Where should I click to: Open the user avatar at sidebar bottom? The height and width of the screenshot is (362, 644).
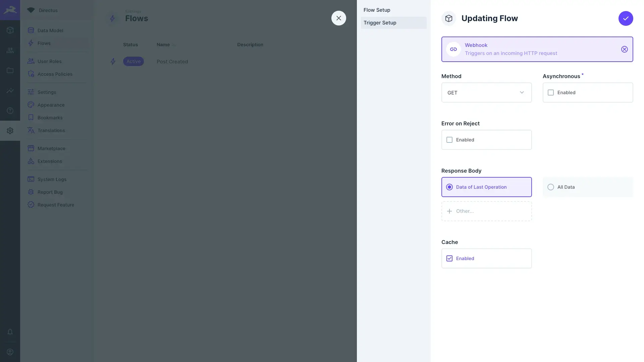[x=10, y=352]
